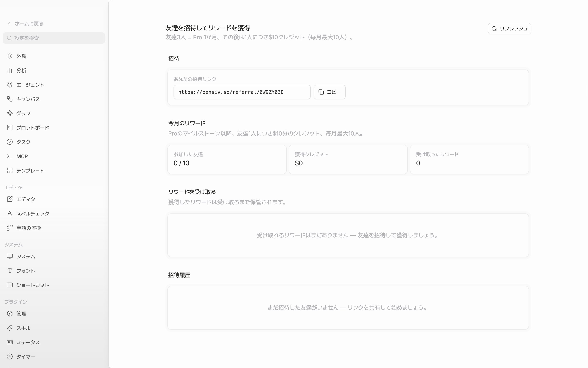This screenshot has height=368, width=588.
Task: Click the board icon for プロットボード
Action: (x=10, y=128)
